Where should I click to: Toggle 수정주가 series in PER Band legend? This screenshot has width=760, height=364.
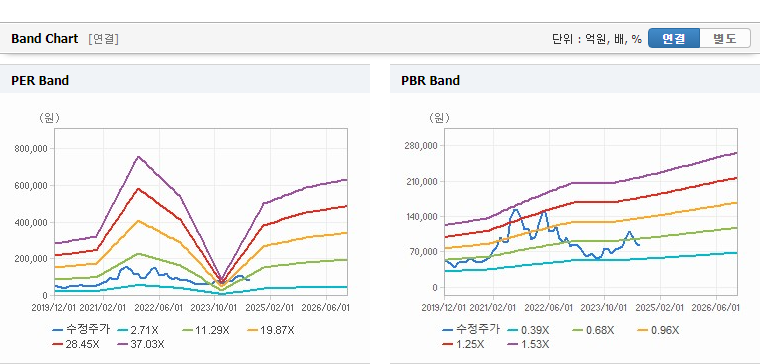[x=81, y=330]
